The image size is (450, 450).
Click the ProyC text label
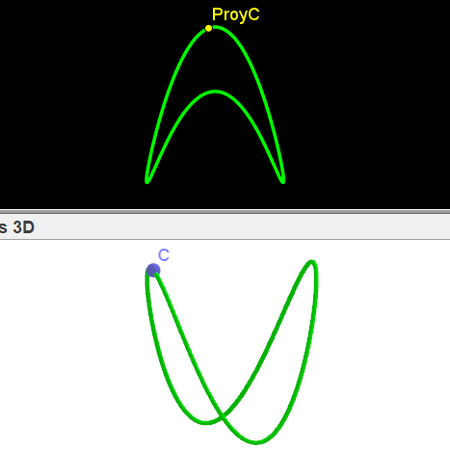pos(236,15)
